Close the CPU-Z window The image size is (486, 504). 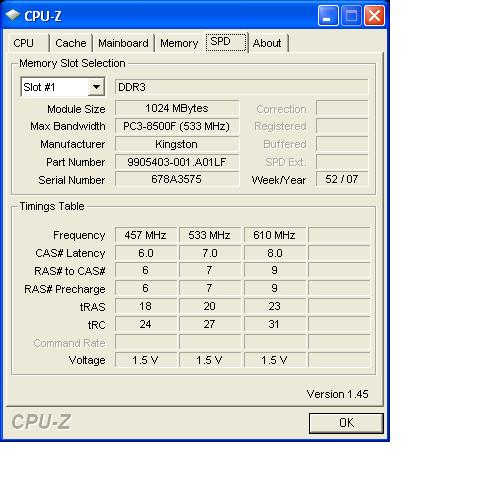tap(374, 16)
